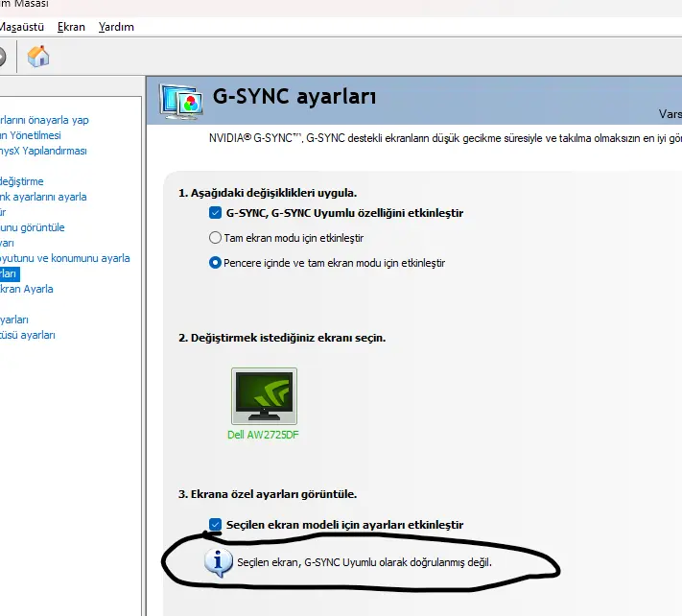Click the G-SYNC ayarları page title
The height and width of the screenshot is (616, 682).
294,97
